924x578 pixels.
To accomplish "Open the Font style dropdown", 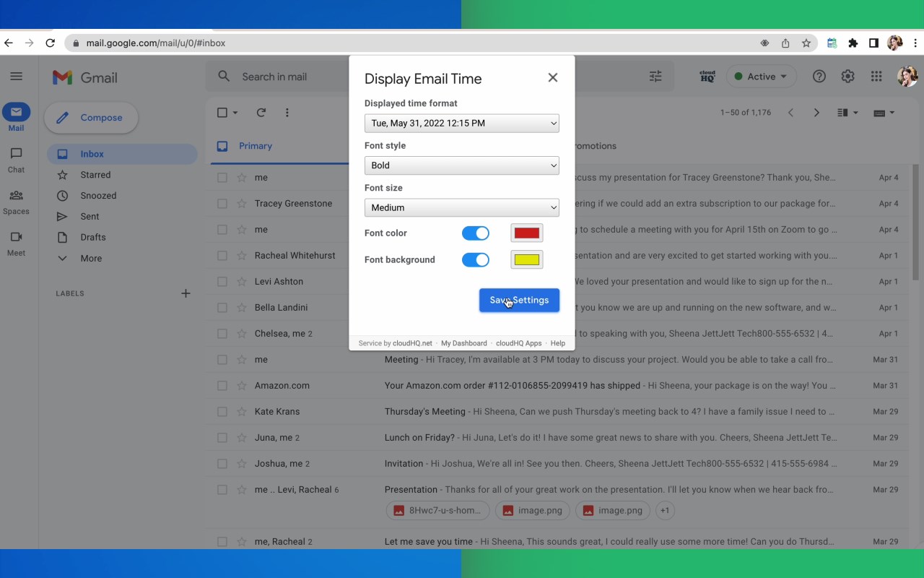I will tap(462, 165).
